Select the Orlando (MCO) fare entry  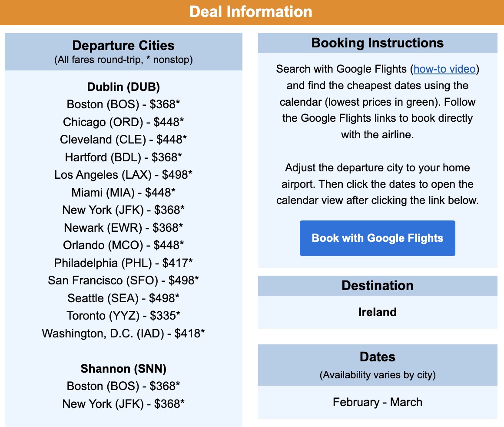point(123,245)
